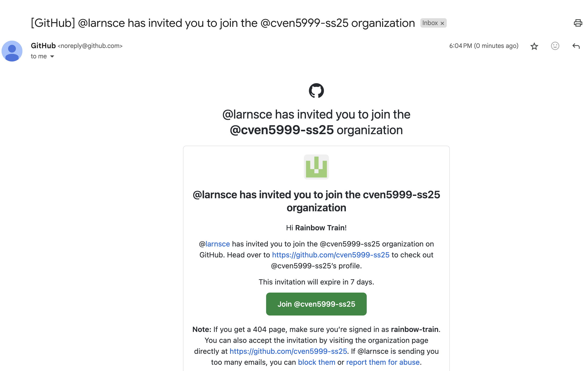
Task: Add emoji reaction with the smiley icon
Action: 555,46
